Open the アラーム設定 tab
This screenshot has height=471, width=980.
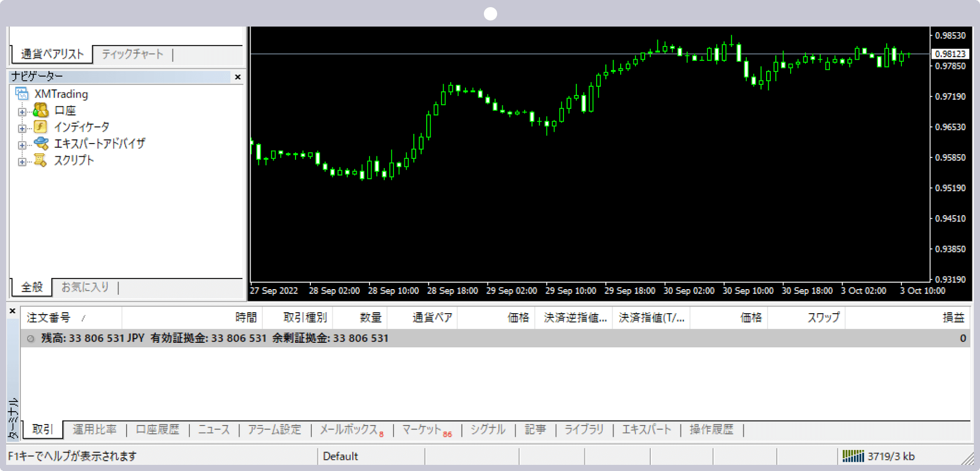(x=275, y=430)
